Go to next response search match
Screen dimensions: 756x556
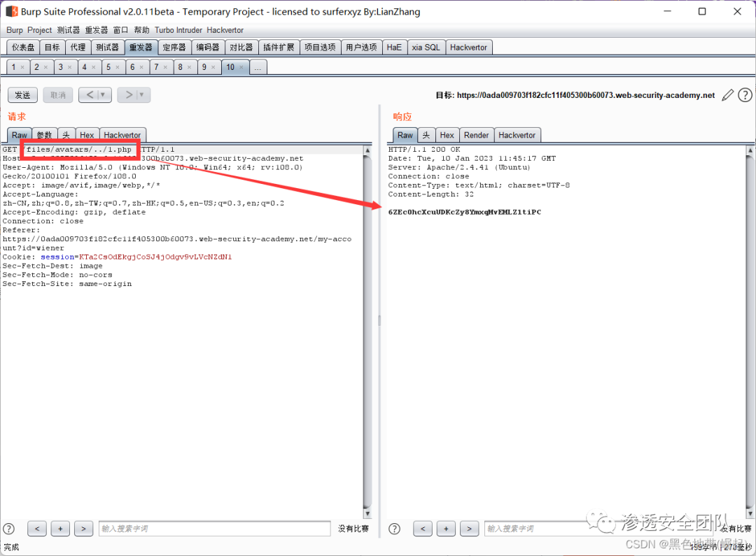(469, 529)
